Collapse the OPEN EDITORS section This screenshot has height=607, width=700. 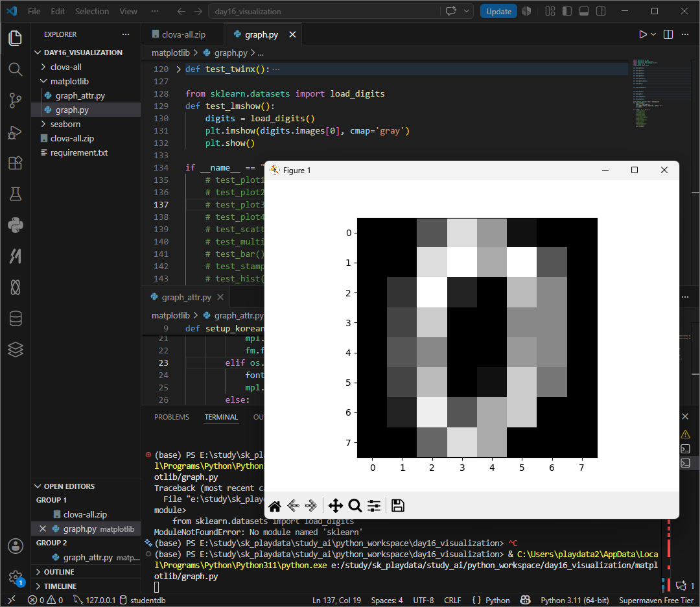(38, 486)
